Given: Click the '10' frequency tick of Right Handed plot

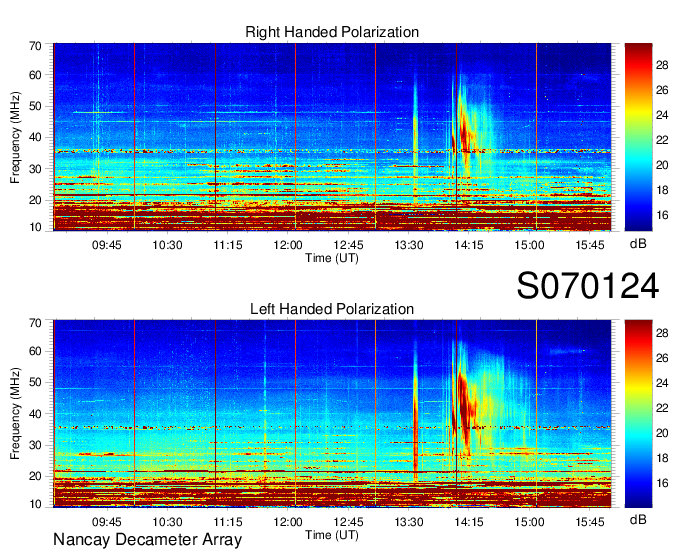Looking at the screenshot, I should tap(35, 227).
